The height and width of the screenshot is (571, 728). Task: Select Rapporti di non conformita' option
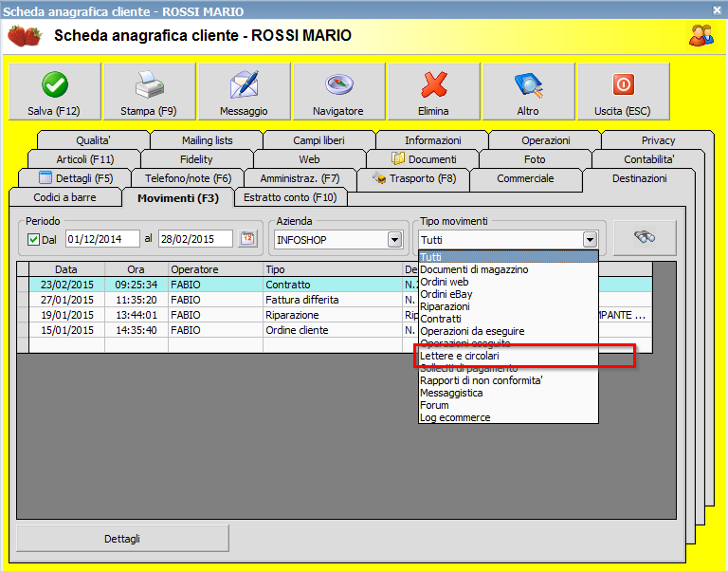[508, 380]
